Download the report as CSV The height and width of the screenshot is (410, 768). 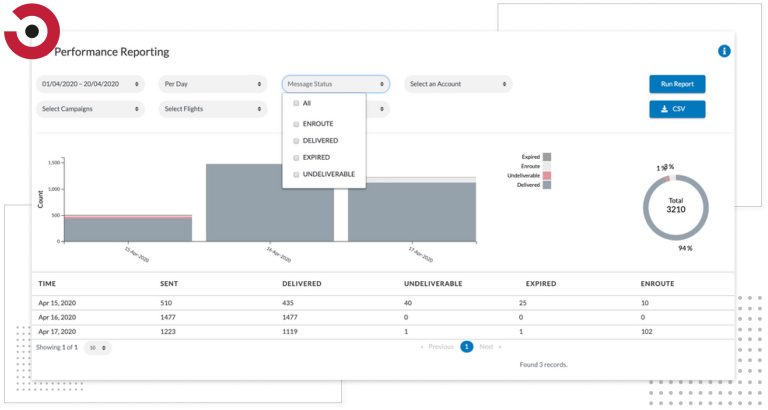click(677, 109)
